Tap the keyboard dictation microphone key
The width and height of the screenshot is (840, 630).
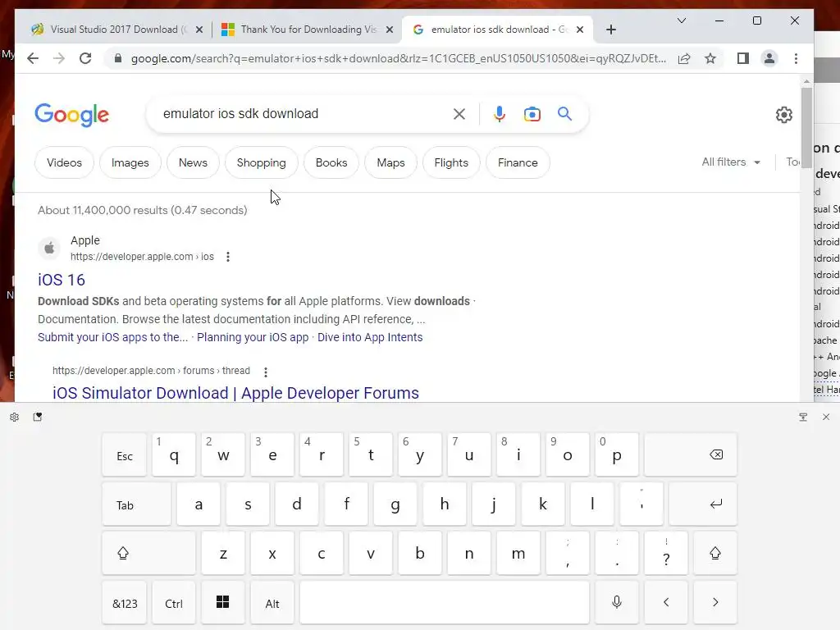[x=617, y=603]
